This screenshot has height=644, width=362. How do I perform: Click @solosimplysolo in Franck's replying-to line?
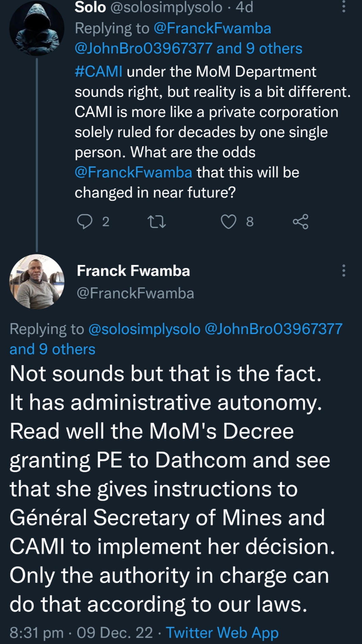tap(144, 329)
